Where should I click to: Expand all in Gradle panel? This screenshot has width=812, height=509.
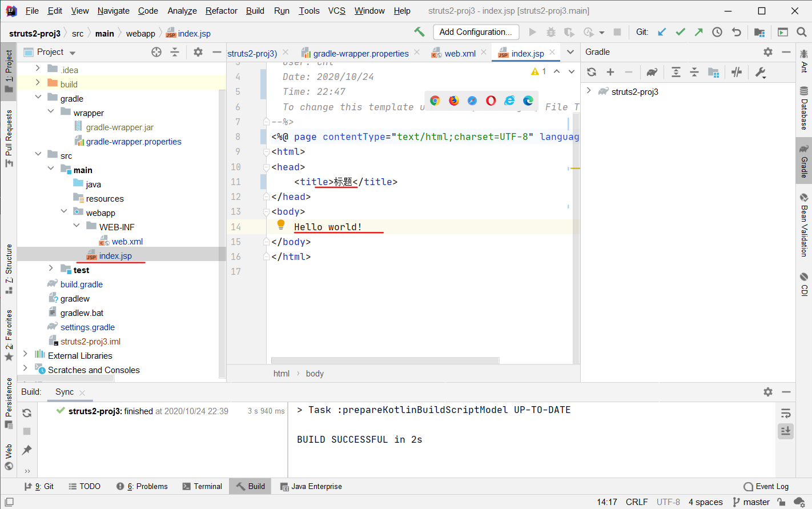676,72
